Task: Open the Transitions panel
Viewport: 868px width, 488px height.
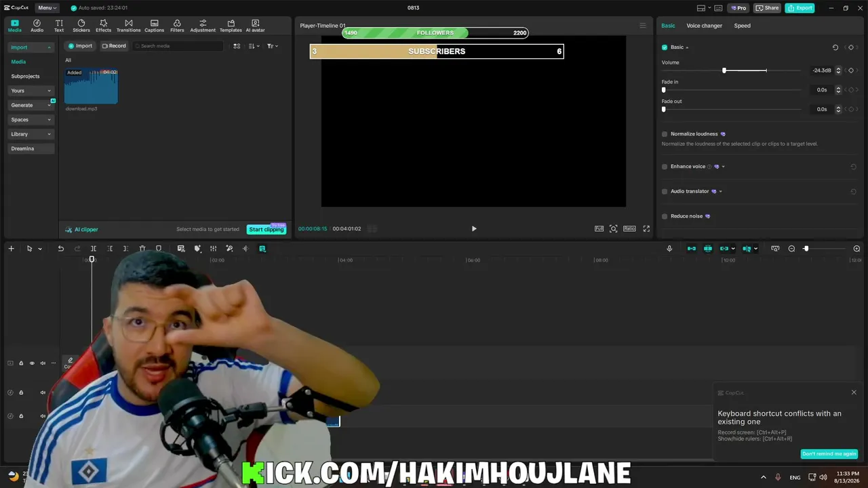Action: [x=128, y=26]
